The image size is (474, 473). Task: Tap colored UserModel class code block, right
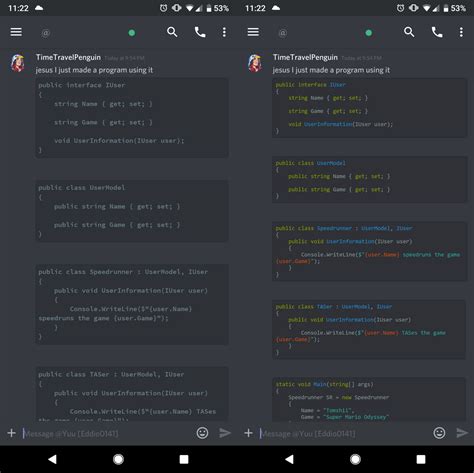tap(369, 179)
